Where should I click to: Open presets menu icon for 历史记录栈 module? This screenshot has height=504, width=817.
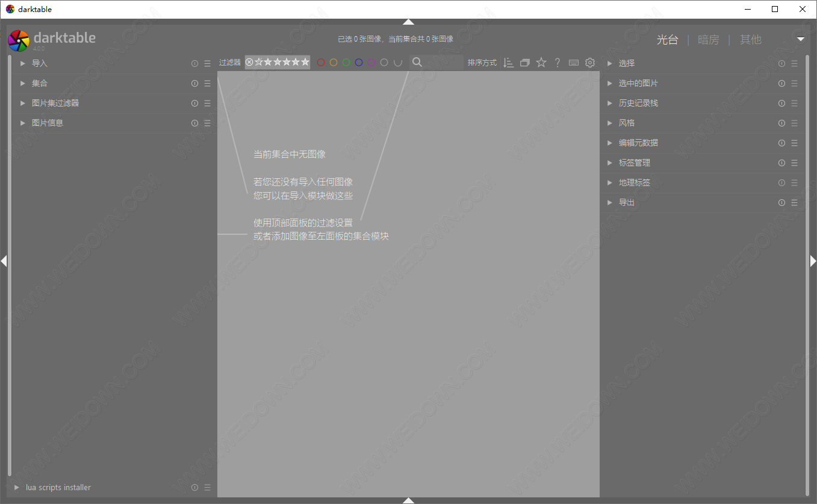pos(794,103)
